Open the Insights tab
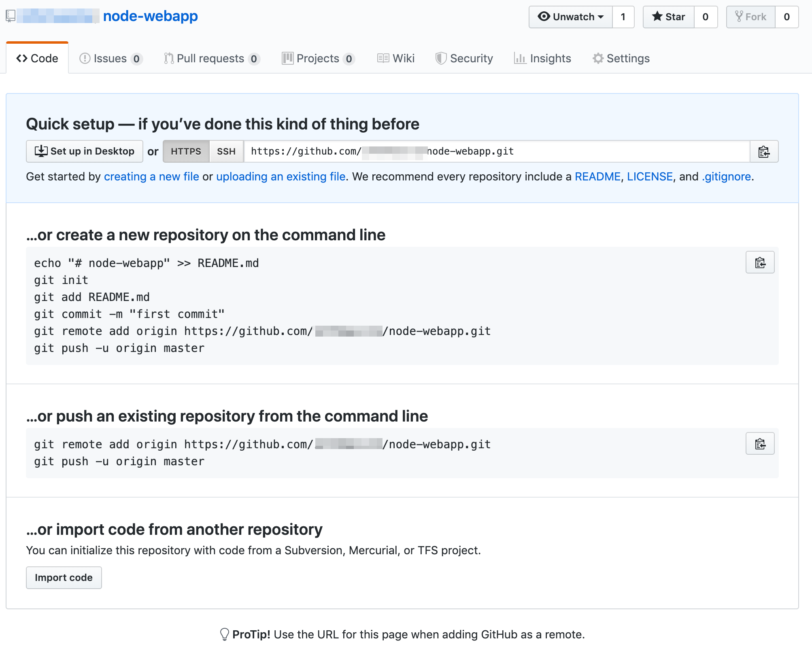The image size is (812, 657). (x=543, y=59)
